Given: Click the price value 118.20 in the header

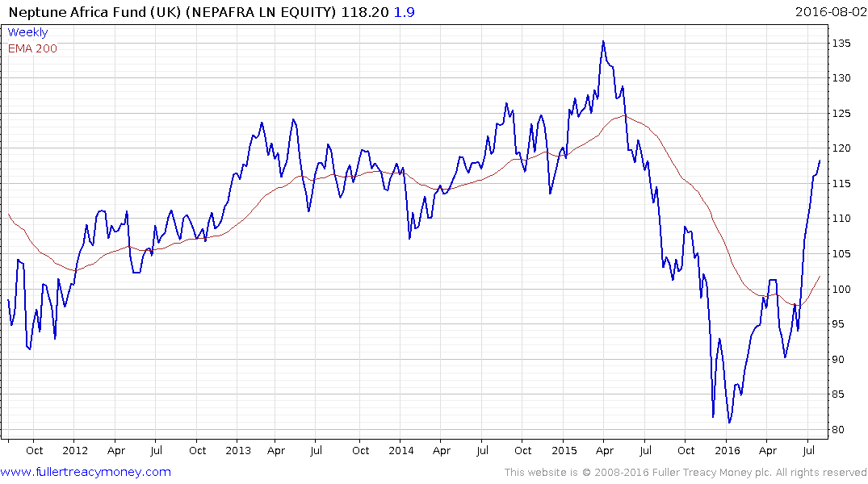Looking at the screenshot, I should (x=365, y=12).
